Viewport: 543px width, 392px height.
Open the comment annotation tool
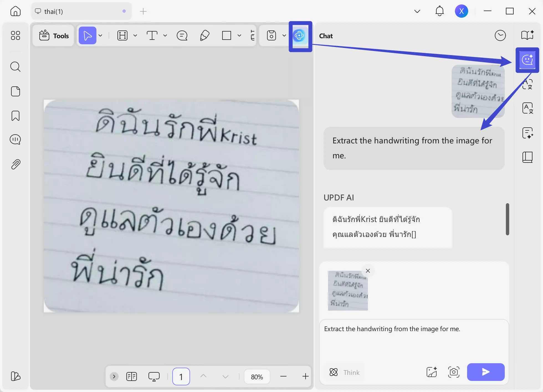182,35
